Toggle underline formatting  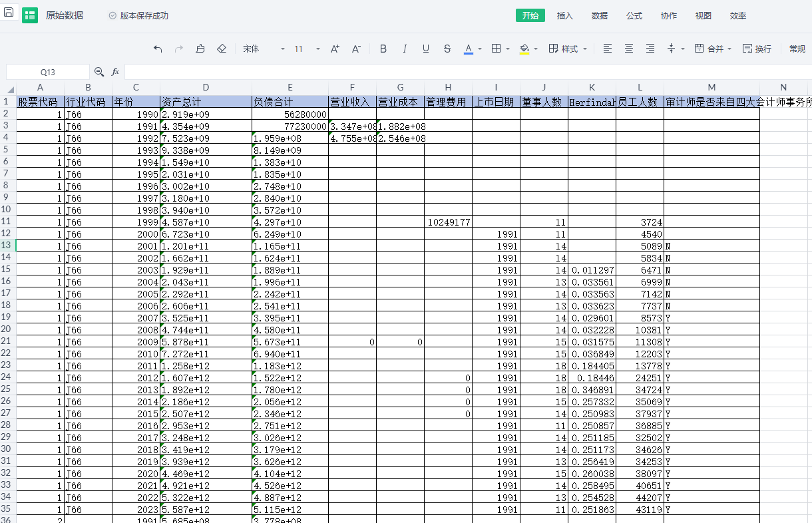tap(426, 49)
